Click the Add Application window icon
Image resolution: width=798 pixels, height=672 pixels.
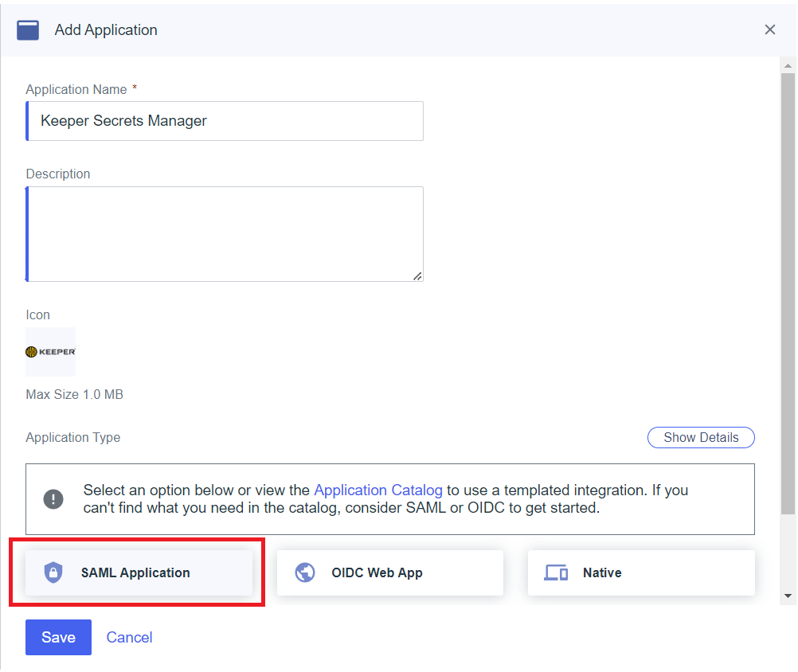pyautogui.click(x=28, y=30)
